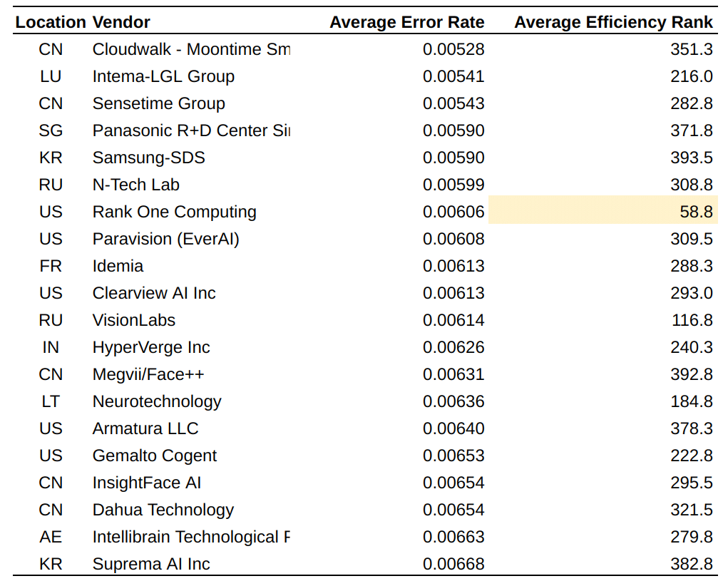
Task: Click the Neurotechnology vendor cell
Action: point(157,401)
